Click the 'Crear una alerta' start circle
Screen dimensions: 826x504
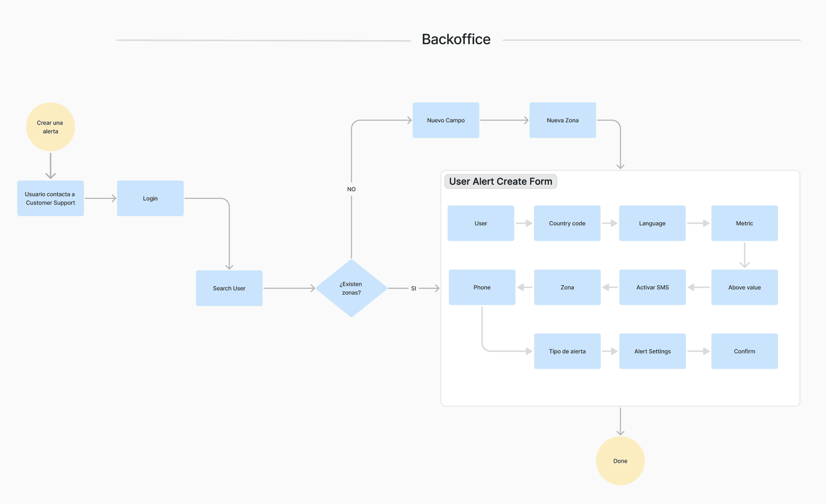click(x=50, y=127)
